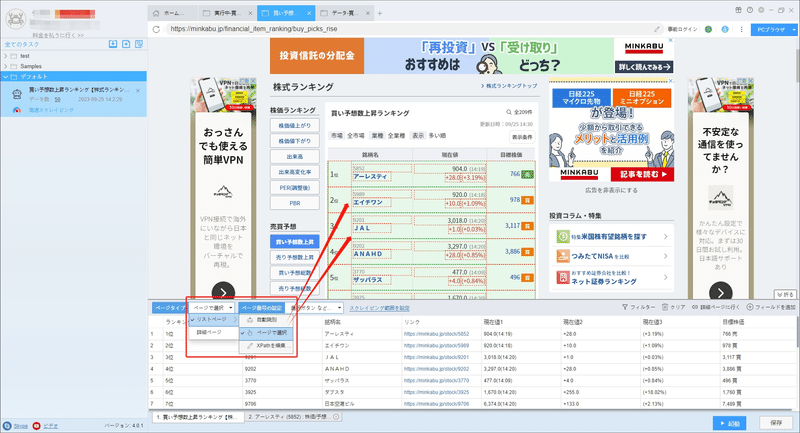Click the robot icon of the 買い予想数上昇 task
This screenshot has width=800, height=433.
[x=17, y=94]
